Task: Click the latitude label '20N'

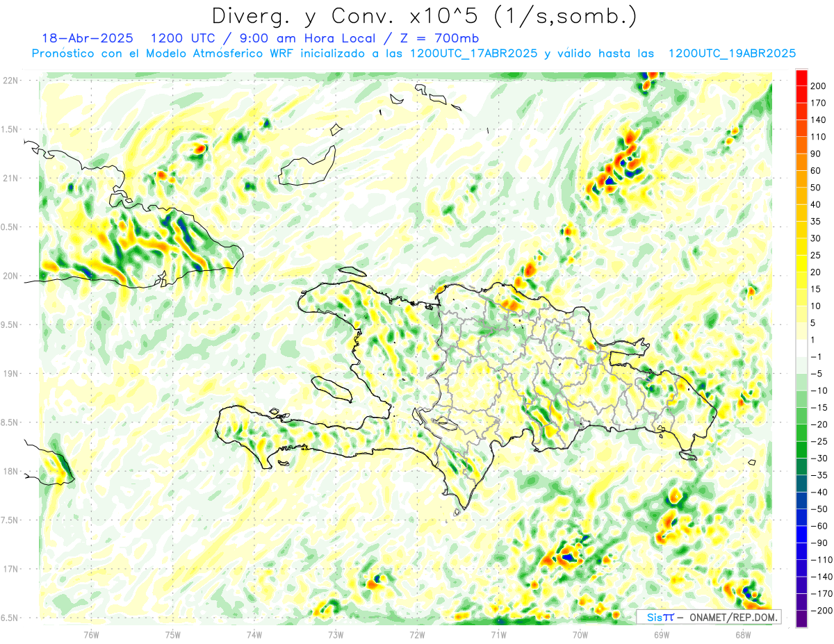Action: 10,276
